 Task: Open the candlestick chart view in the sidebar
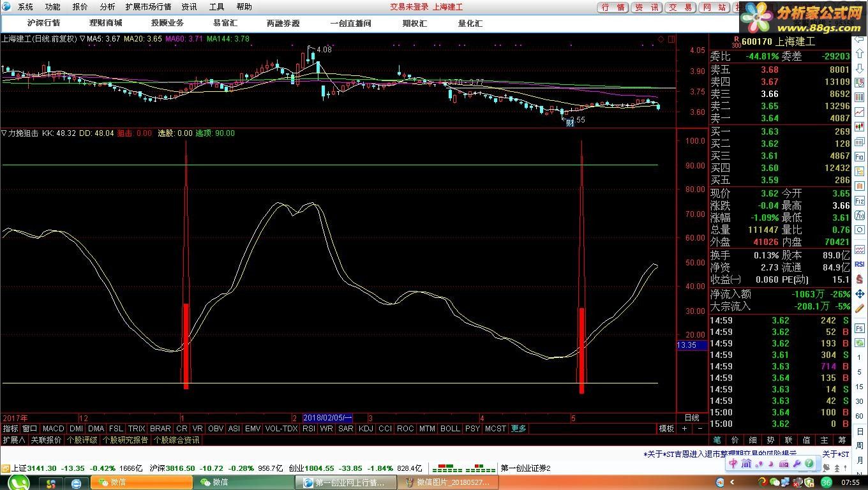coord(859,127)
